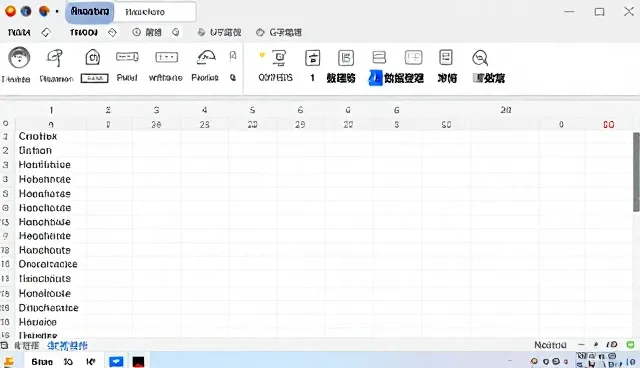Open the 'TNATA' menu
Viewport: 640px width, 368px height.
[x=19, y=32]
